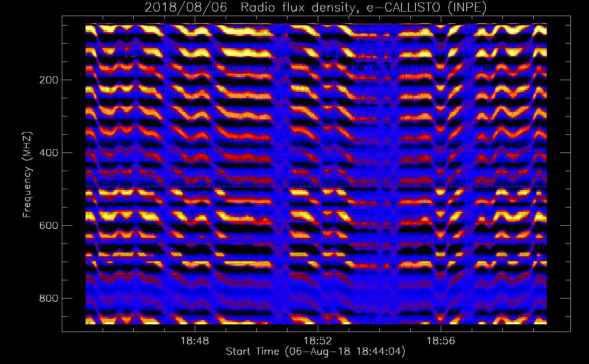Click the 'Start Time (06-Aug-18 18:44:04)' label
The height and width of the screenshot is (364, 589).
[x=316, y=352]
